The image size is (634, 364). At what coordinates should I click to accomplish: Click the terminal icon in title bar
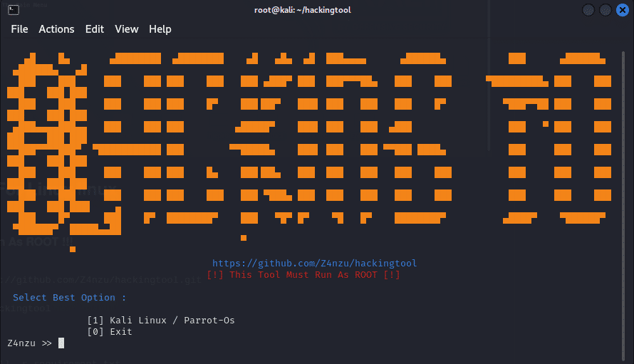click(14, 10)
